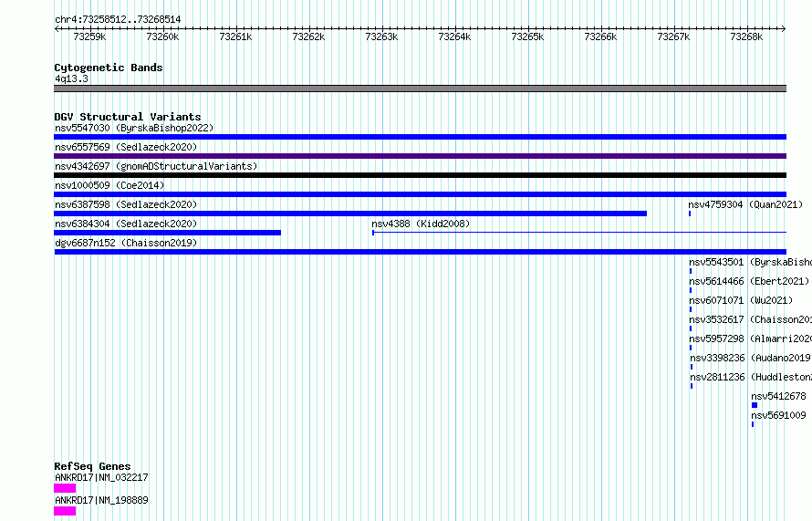
Task: Select the short blue bar under nsv6384304
Action: click(167, 233)
